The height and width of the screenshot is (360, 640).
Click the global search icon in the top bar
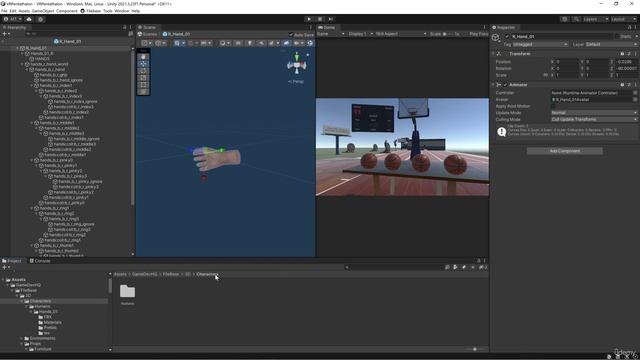pyautogui.click(x=576, y=19)
